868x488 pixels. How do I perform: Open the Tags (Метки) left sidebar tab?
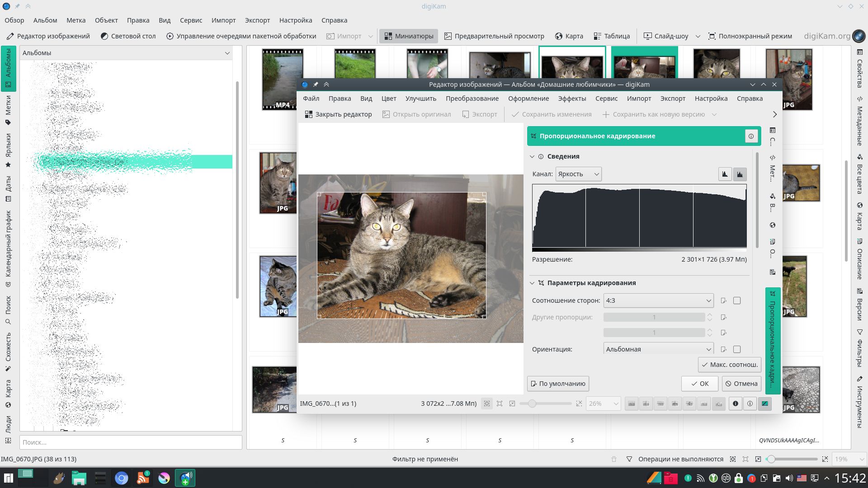pos(8,110)
